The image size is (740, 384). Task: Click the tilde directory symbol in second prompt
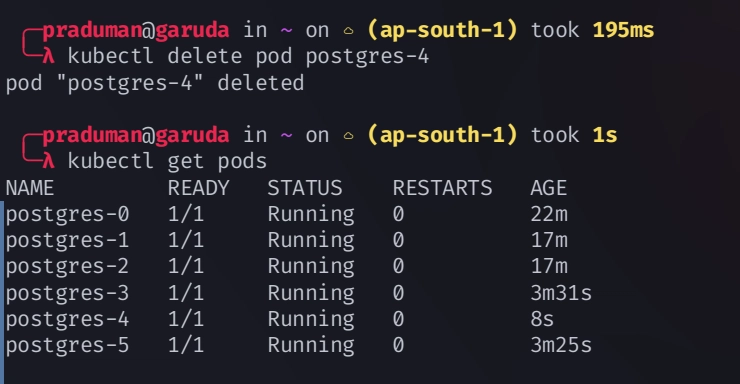point(286,135)
